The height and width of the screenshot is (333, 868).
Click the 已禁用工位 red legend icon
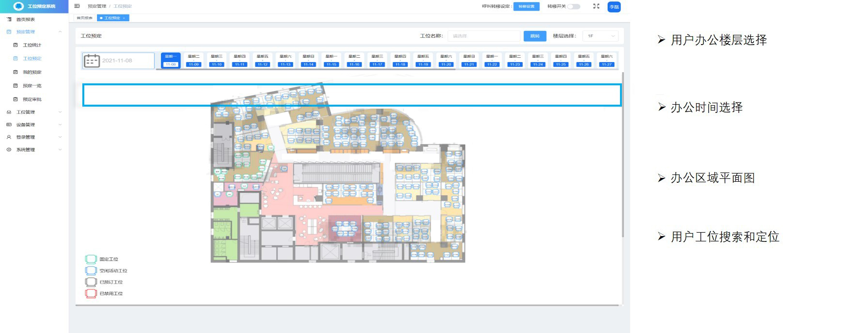tap(91, 293)
